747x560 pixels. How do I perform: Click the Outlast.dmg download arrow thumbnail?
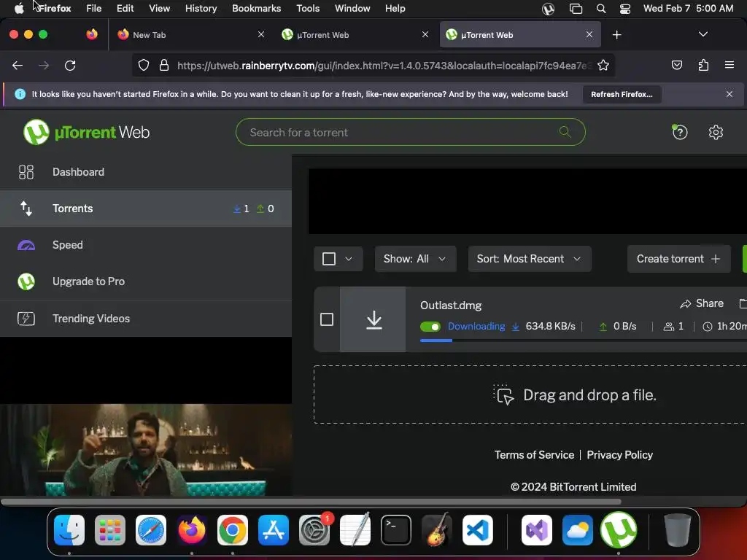click(373, 319)
